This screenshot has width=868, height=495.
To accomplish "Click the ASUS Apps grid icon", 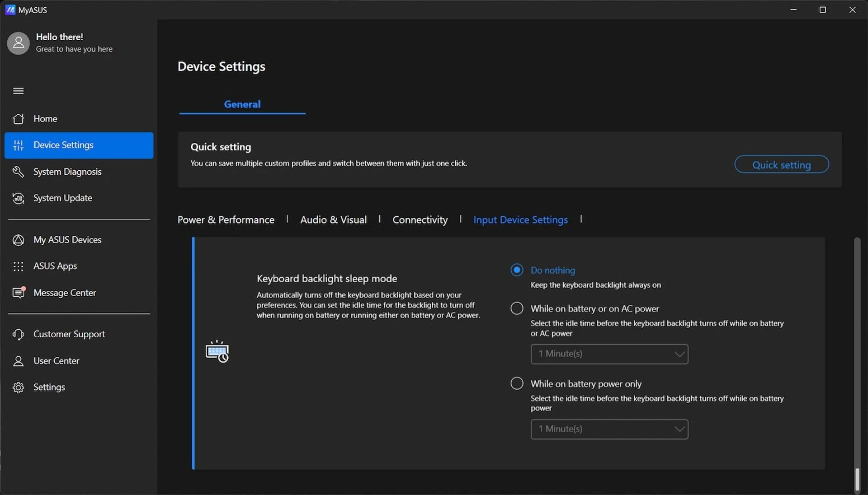I will tap(19, 266).
